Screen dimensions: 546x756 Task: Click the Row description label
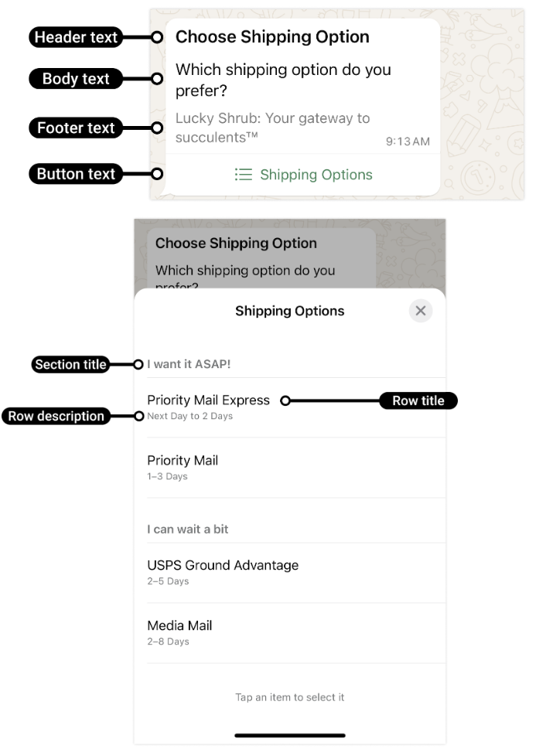(x=56, y=416)
